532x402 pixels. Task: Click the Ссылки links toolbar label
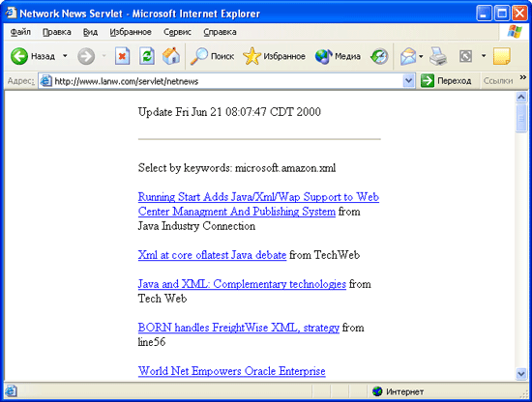498,81
